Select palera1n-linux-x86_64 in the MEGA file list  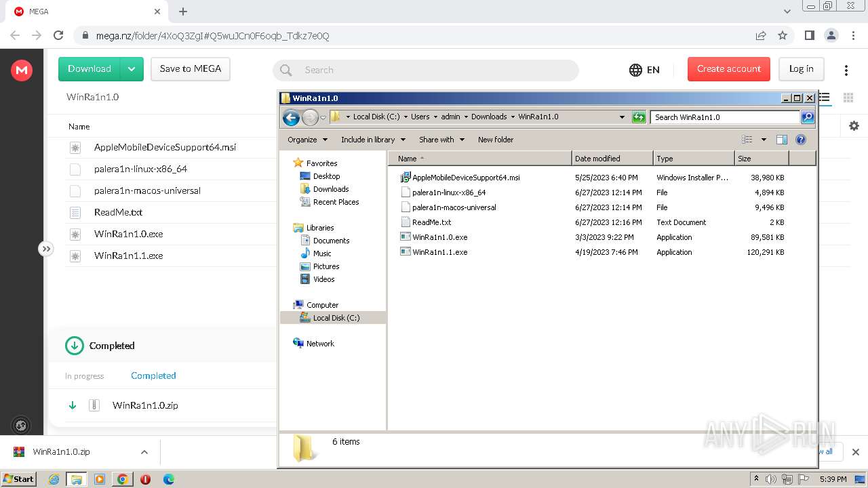coord(140,169)
